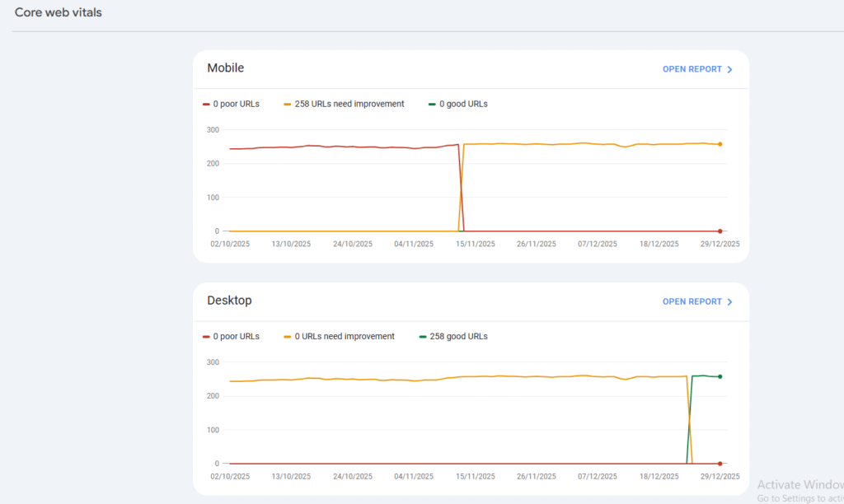Click the 29/12/2025 date label on Desktop axis
Viewport: 844px width, 504px height.
click(x=719, y=476)
